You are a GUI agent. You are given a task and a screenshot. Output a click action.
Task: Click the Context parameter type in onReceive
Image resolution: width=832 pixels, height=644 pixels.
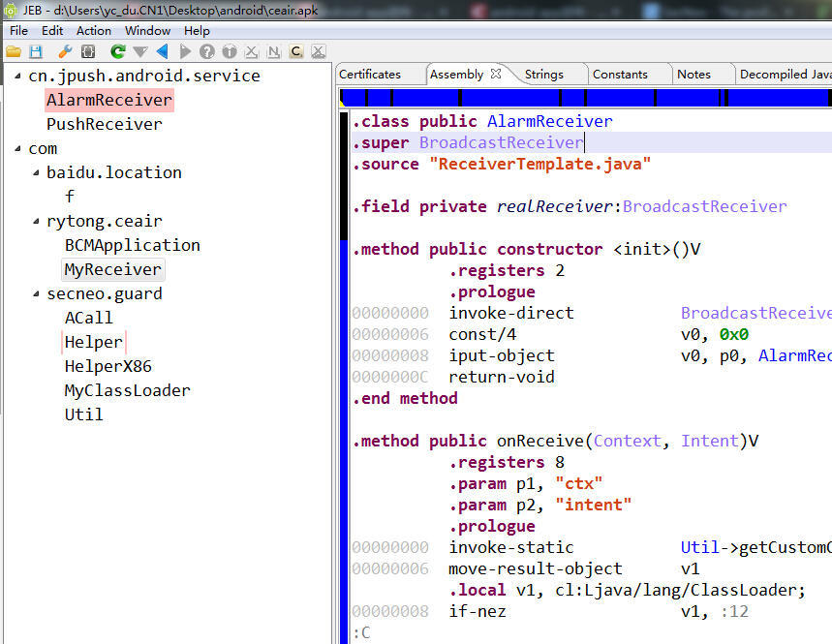[x=628, y=441]
